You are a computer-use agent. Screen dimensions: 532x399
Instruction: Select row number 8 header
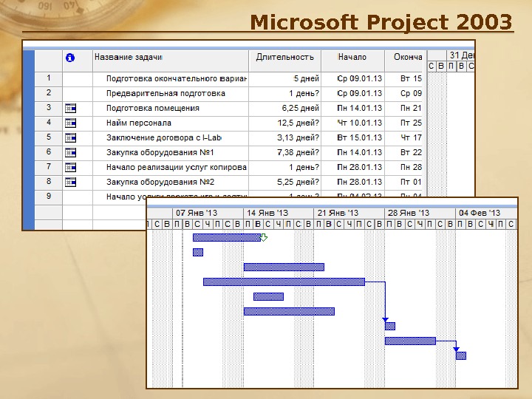tap(49, 182)
